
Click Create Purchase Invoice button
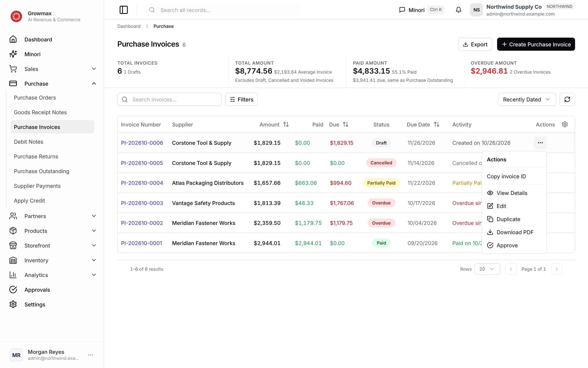coord(536,44)
